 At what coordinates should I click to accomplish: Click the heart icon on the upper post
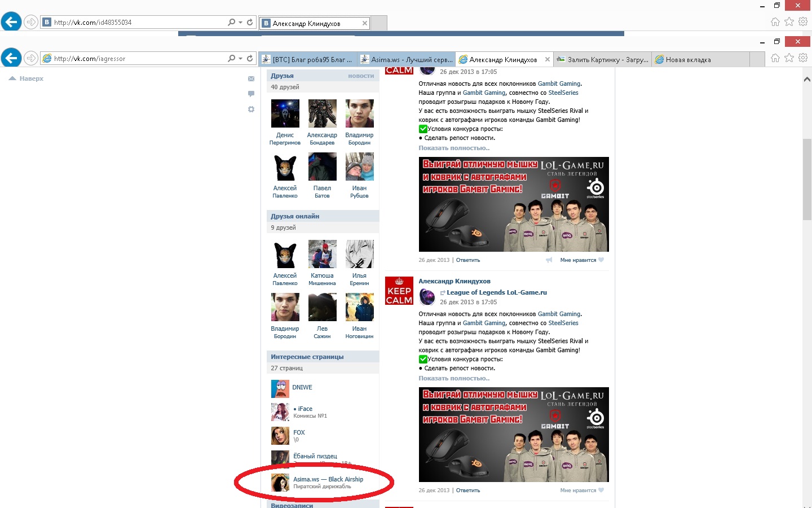click(601, 260)
